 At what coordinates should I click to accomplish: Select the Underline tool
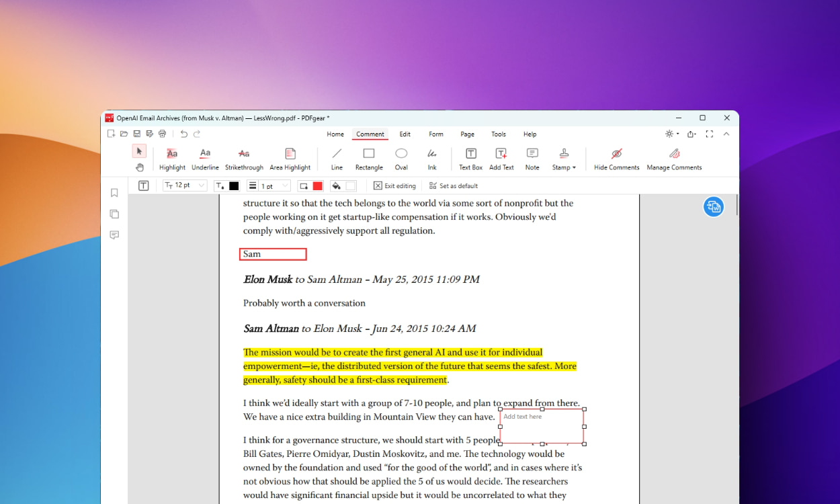click(x=205, y=158)
